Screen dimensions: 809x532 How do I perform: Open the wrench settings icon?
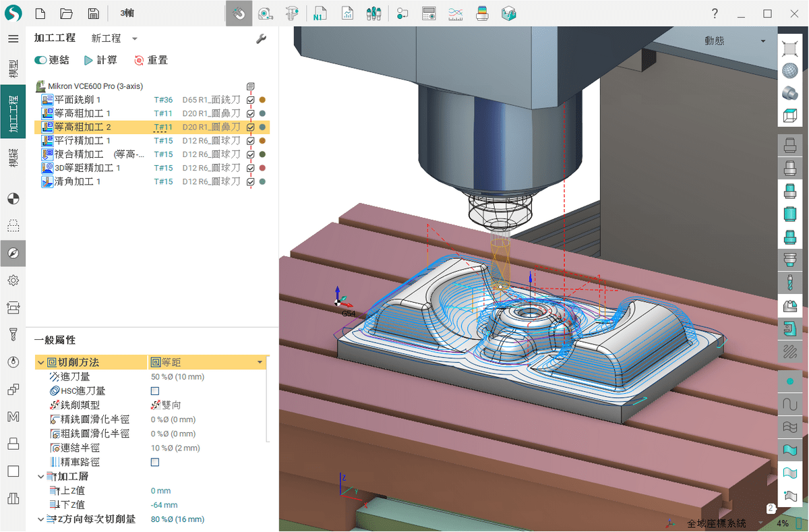point(262,39)
